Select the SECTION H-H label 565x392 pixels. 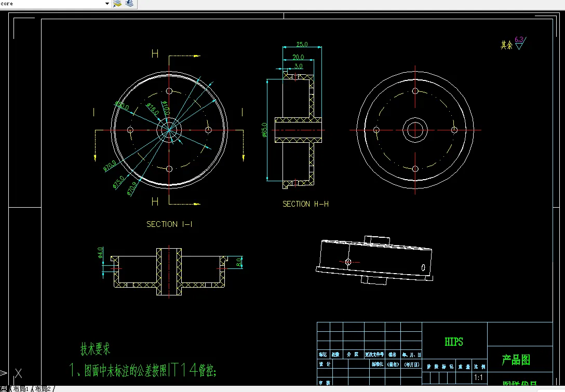click(x=305, y=204)
